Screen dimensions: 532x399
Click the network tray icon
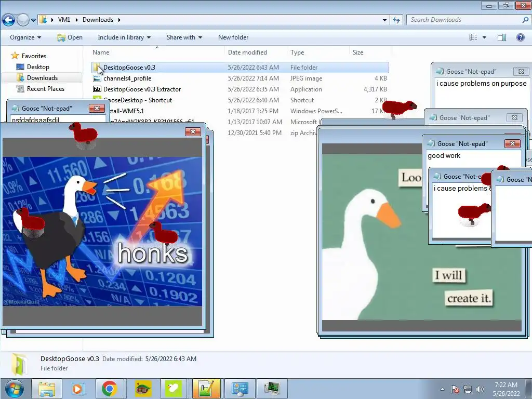(468, 389)
